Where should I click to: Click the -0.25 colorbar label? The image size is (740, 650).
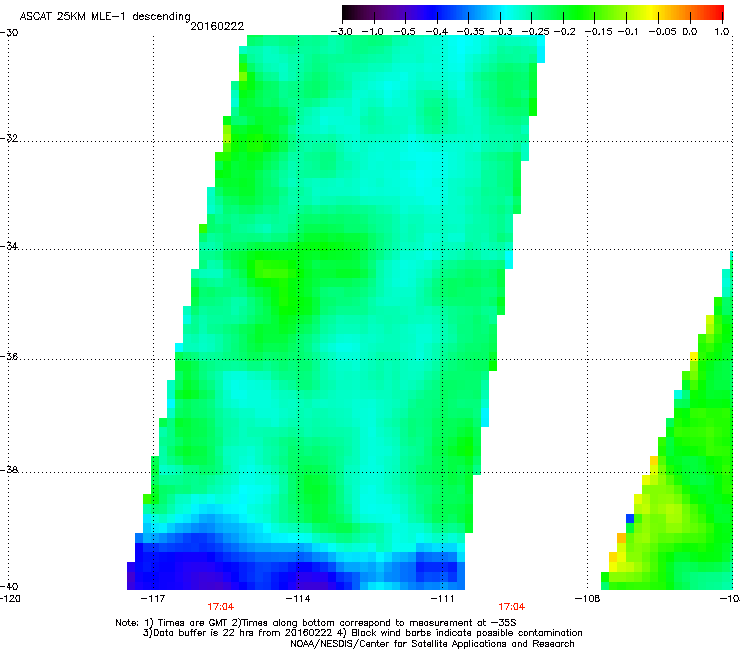click(x=536, y=32)
